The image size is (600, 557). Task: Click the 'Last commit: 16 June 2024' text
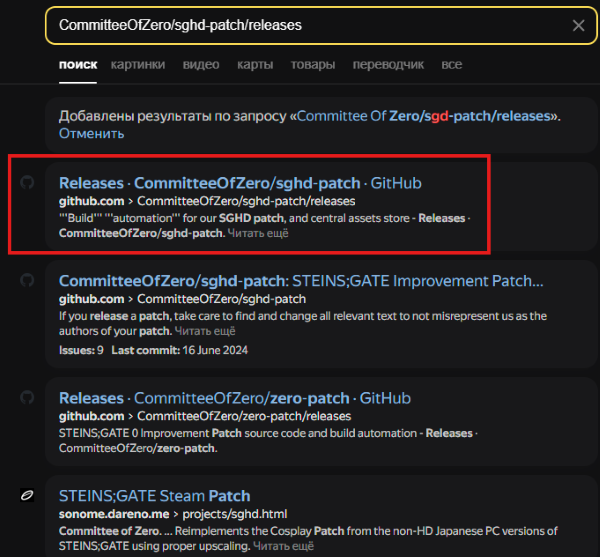pos(179,350)
